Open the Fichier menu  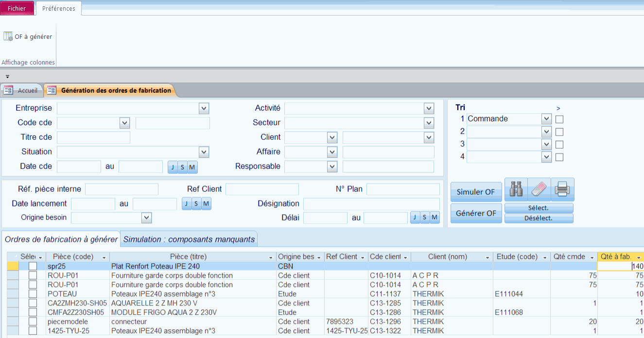[17, 8]
